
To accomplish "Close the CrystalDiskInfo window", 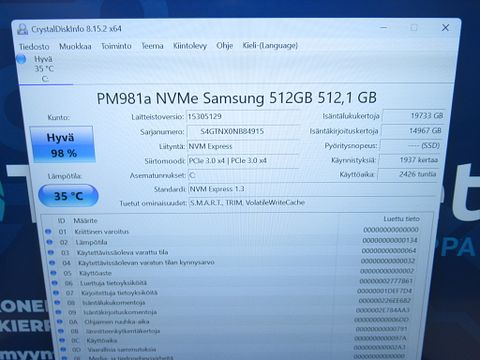I will click(x=445, y=28).
